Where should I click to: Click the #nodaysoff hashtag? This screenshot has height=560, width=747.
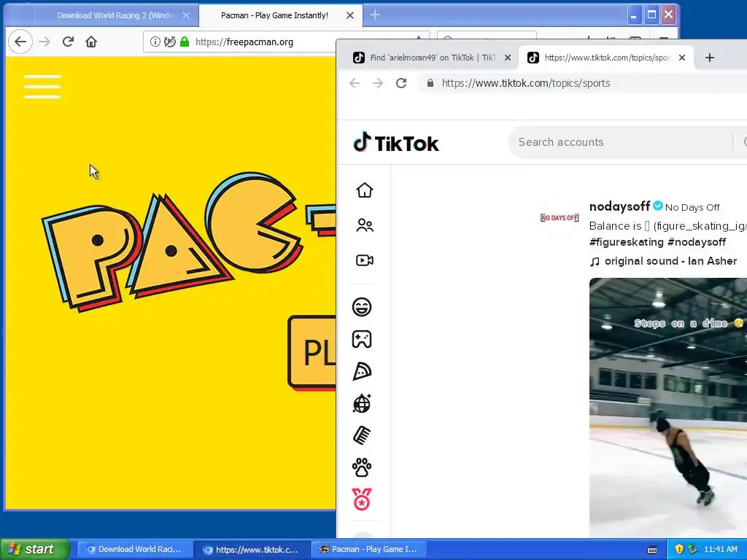pyautogui.click(x=697, y=242)
